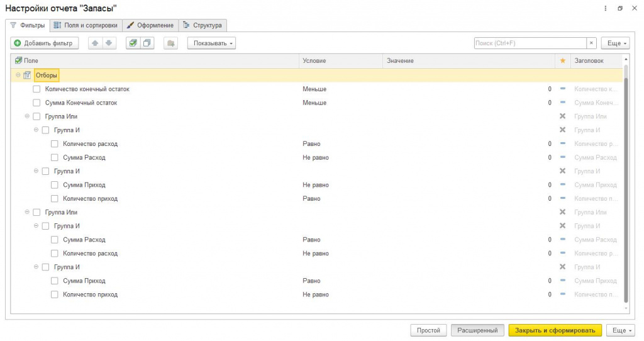Open the bottom Еще dropdown menu
This screenshot has height=341, width=644.
tap(620, 330)
